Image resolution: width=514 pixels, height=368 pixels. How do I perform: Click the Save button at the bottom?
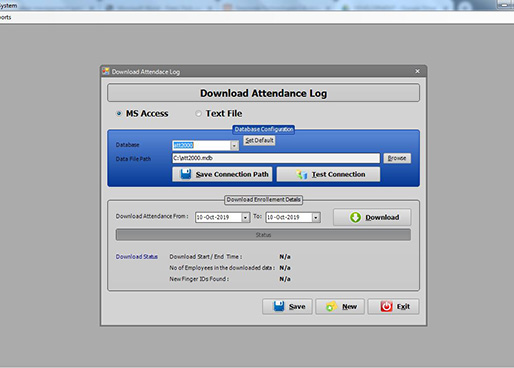pos(287,306)
